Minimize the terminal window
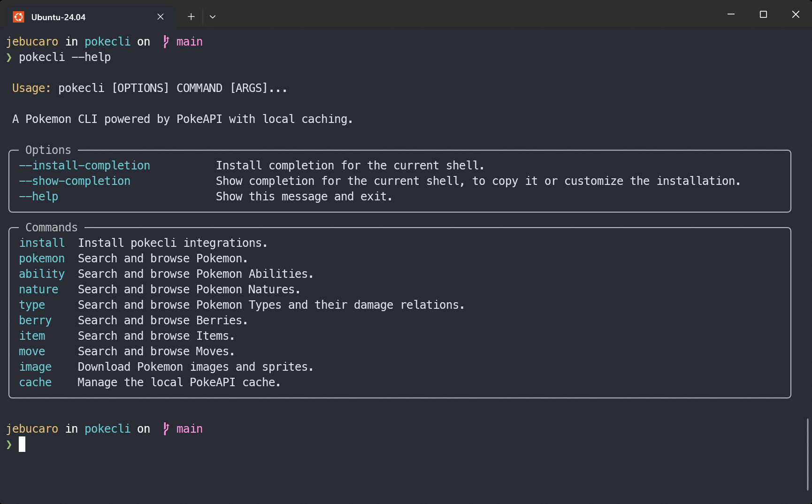 tap(731, 15)
